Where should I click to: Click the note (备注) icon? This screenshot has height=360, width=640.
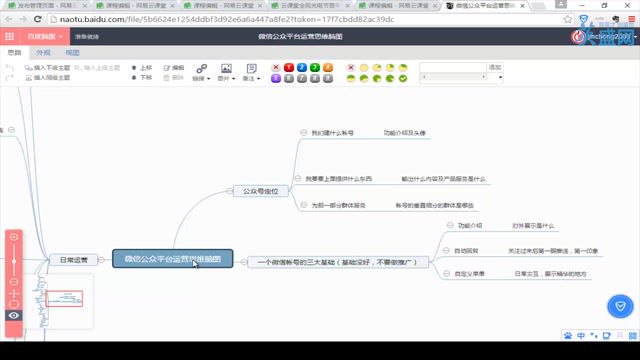pyautogui.click(x=251, y=68)
